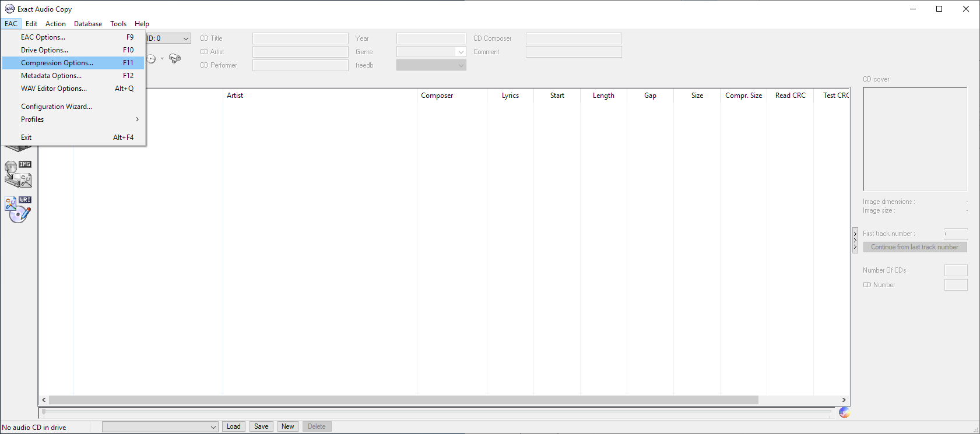Click the CD Performer input field
This screenshot has height=434, width=980.
(300, 65)
